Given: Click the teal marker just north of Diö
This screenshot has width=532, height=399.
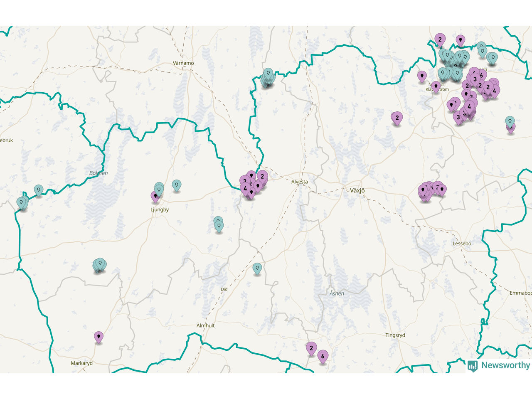Looking at the screenshot, I should point(257,268).
